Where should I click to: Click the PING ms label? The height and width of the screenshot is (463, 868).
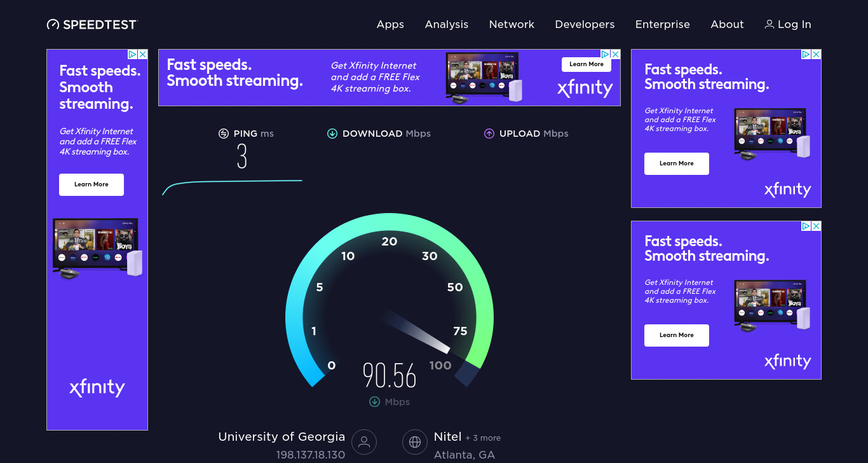click(254, 134)
